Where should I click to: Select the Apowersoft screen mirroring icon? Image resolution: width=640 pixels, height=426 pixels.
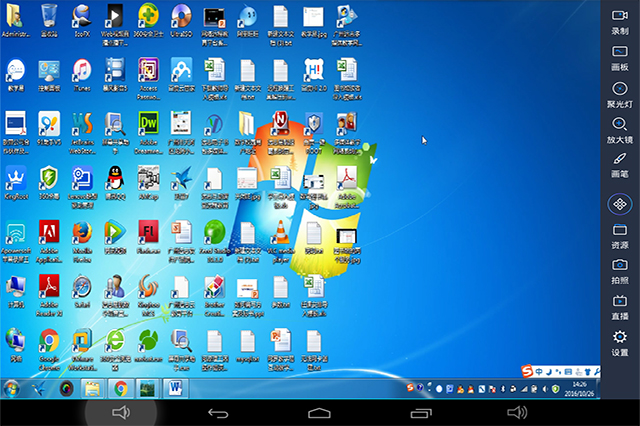click(x=16, y=242)
